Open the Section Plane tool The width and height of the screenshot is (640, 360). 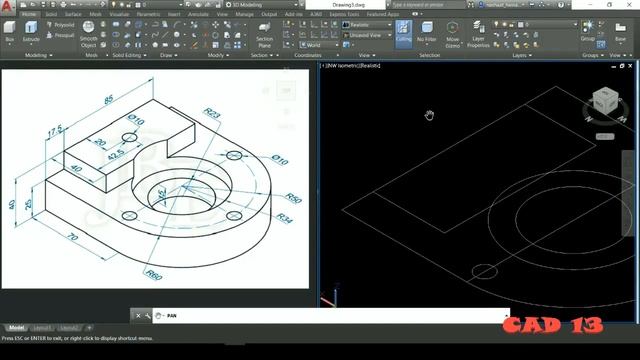[264, 34]
